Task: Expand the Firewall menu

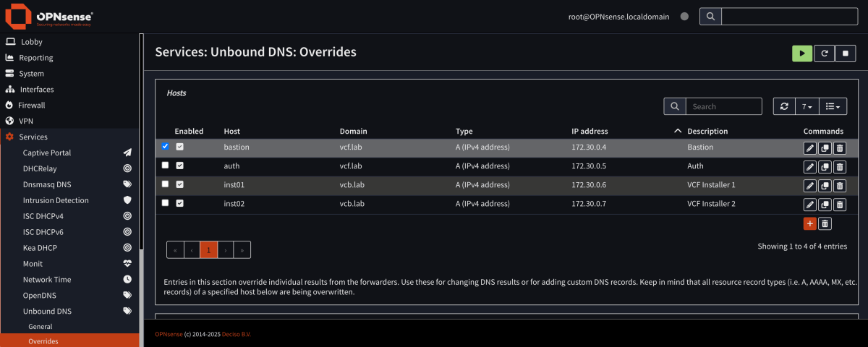Action: [69, 106]
